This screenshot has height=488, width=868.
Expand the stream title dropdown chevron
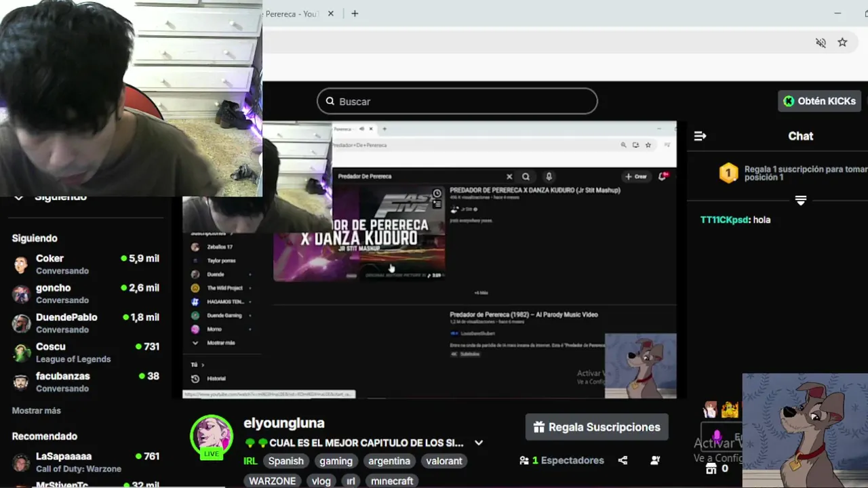coord(479,443)
